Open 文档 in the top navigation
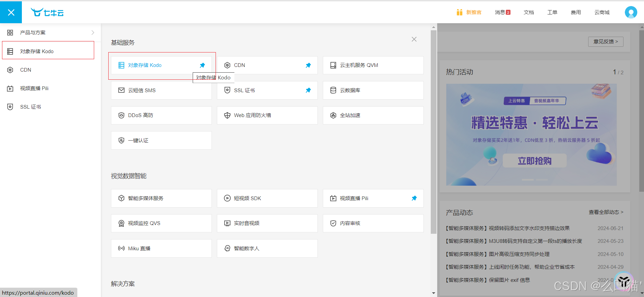 (x=529, y=12)
